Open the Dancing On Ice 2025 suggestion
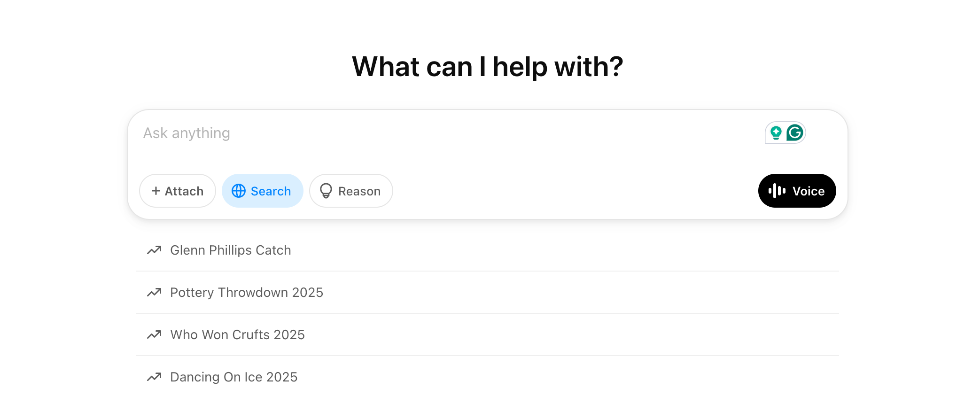This screenshot has height=420, width=980. [x=233, y=377]
